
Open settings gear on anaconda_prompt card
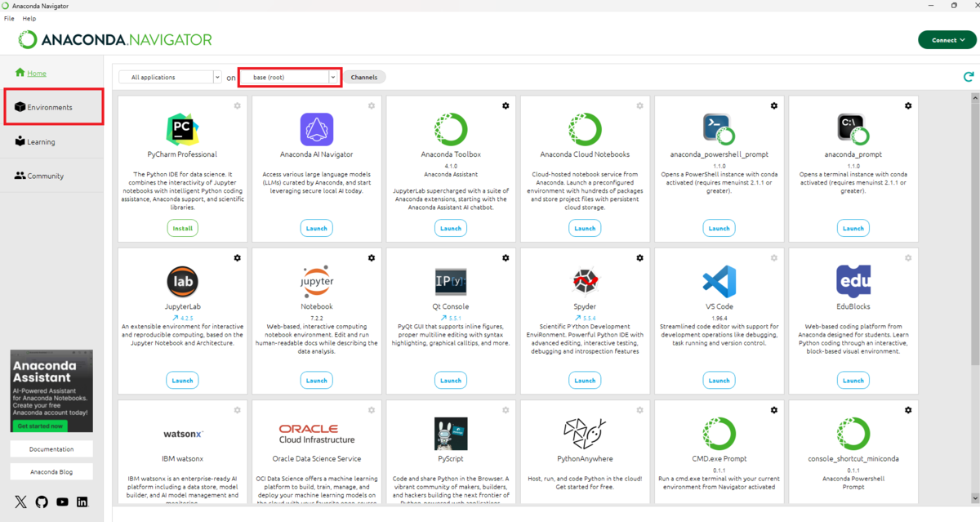(908, 106)
